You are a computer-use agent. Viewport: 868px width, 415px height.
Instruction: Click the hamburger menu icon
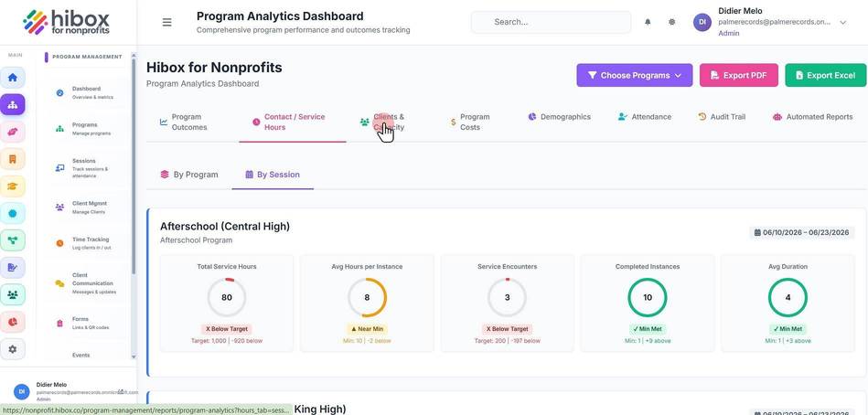[x=166, y=22]
